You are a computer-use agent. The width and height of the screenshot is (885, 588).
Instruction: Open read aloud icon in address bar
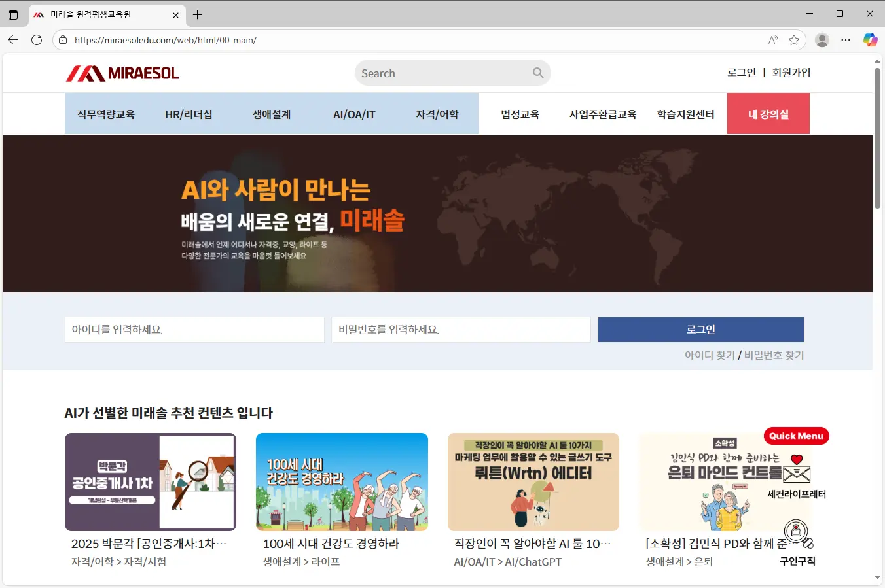(773, 40)
